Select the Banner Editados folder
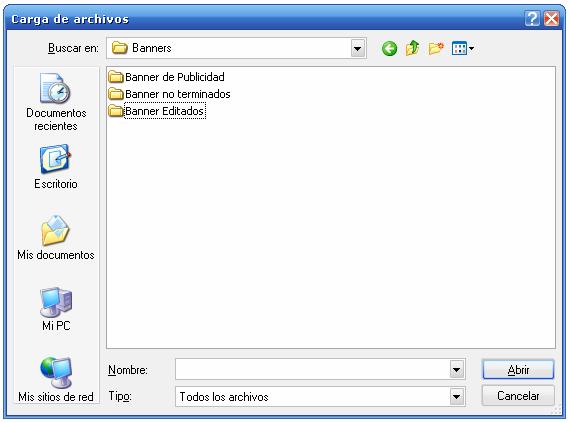This screenshot has width=570, height=423. [x=157, y=111]
